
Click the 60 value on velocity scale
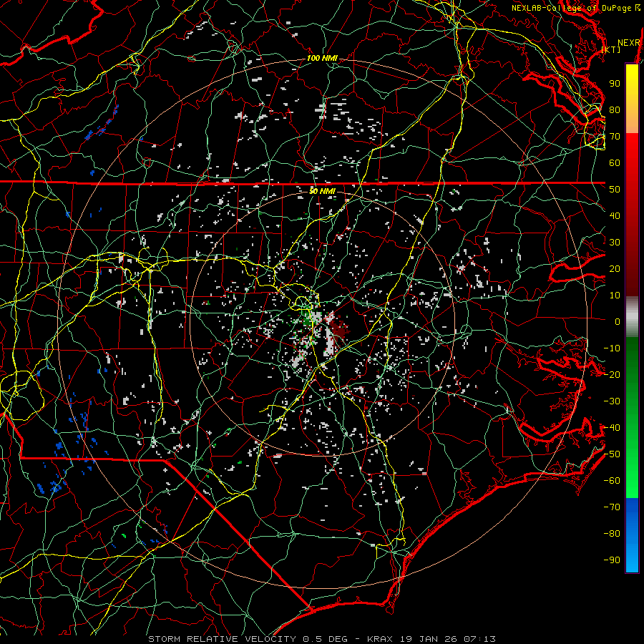point(615,163)
